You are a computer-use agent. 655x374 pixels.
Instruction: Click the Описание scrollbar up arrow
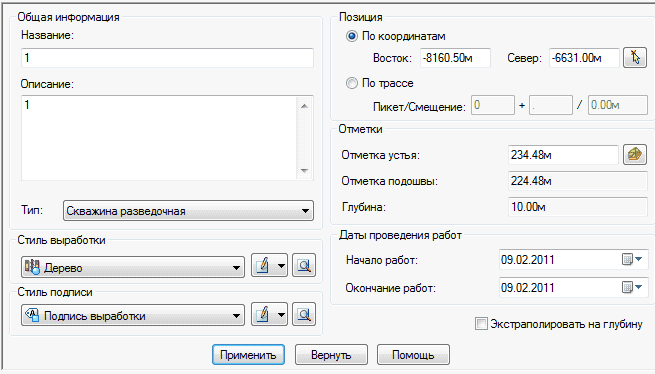(304, 106)
